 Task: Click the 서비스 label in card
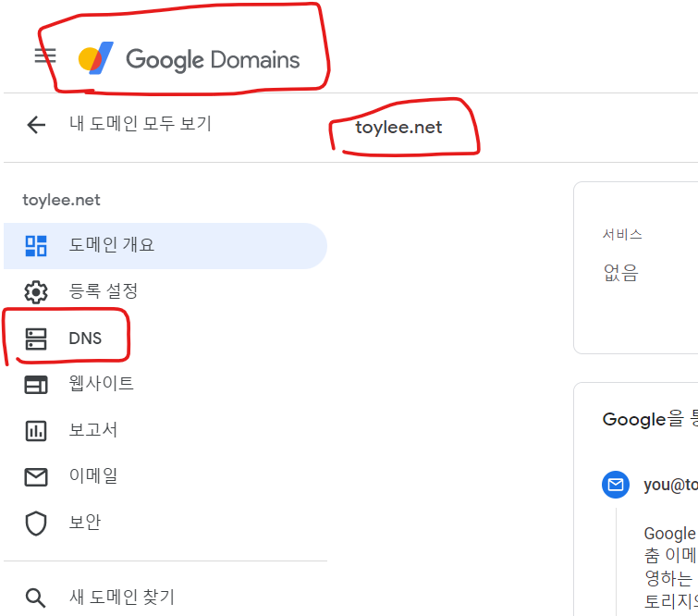[x=622, y=234]
